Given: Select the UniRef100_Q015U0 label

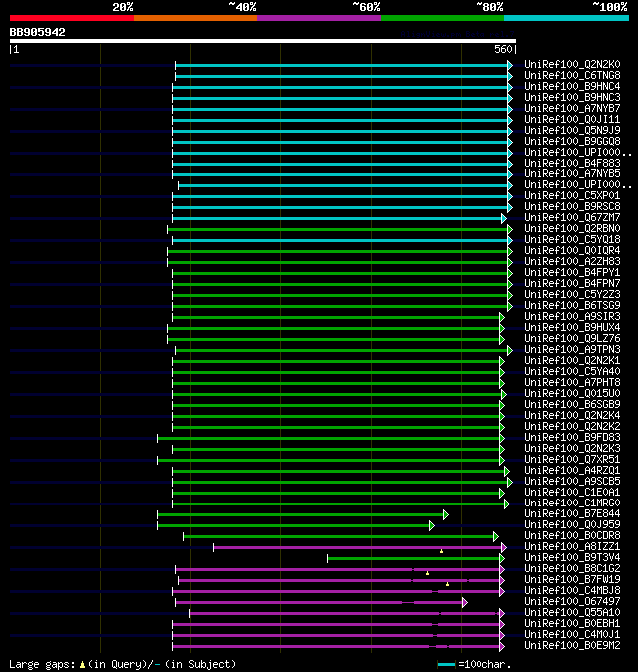Looking at the screenshot, I should 572,394.
